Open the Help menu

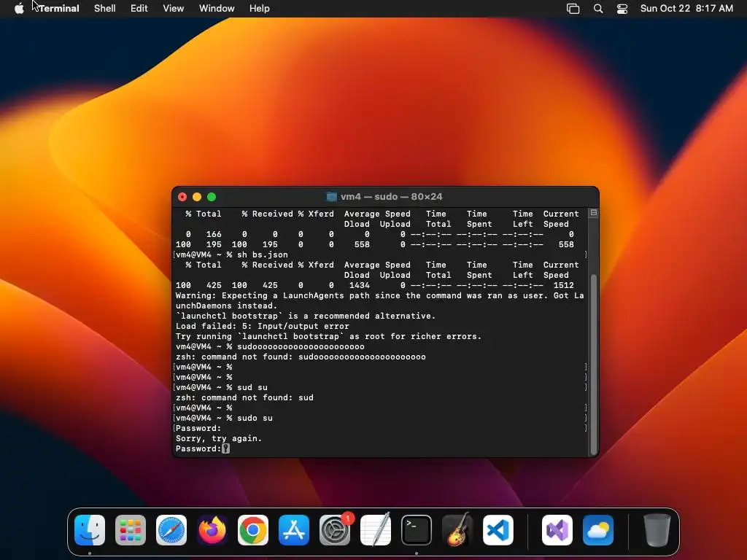[260, 9]
